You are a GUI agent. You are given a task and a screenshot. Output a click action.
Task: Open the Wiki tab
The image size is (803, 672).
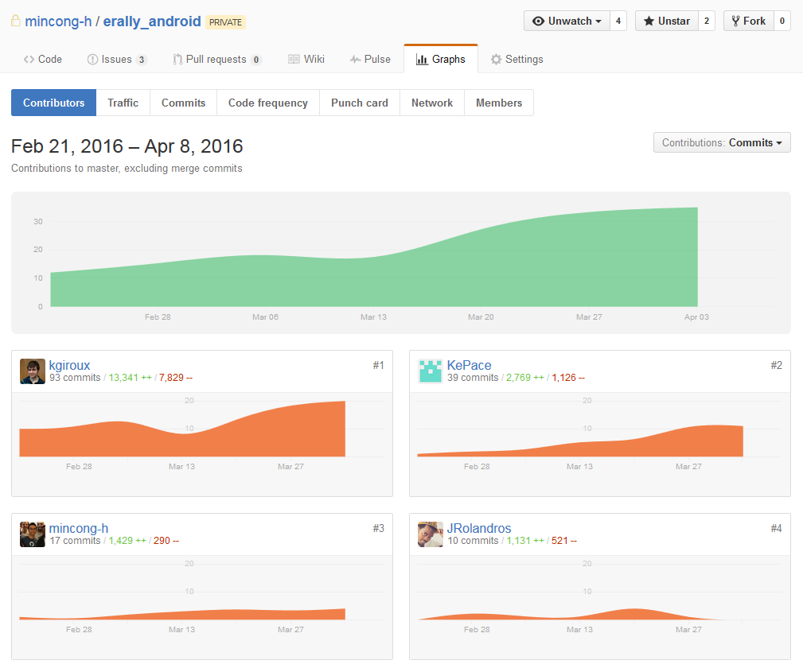(306, 60)
